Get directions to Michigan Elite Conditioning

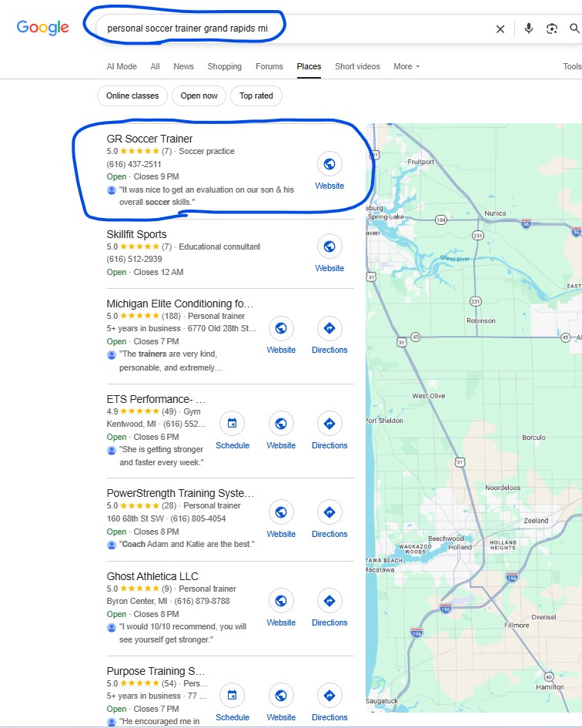pos(329,328)
